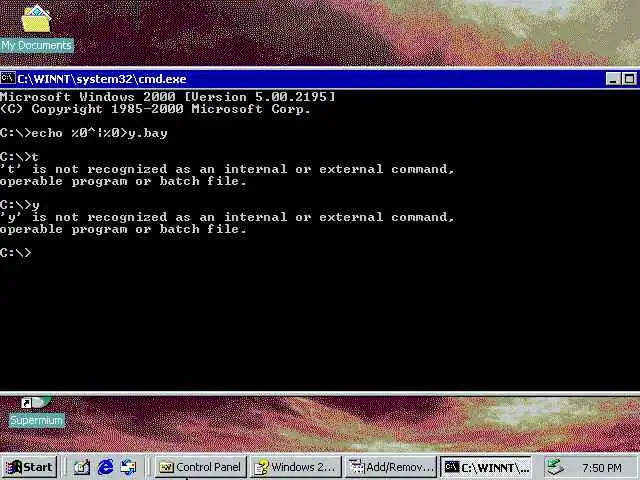The image size is (640, 480).
Task: Click the Show Desktop quick launch icon
Action: point(82,467)
